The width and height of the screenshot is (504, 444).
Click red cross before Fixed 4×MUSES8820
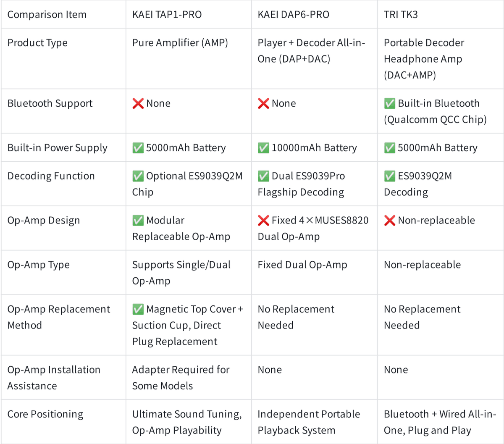coord(263,221)
